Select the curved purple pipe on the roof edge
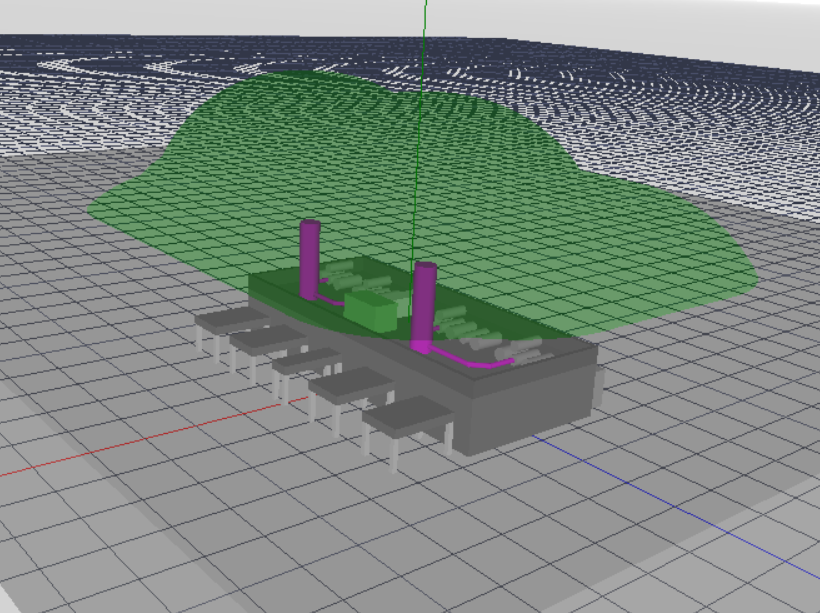 471,358
